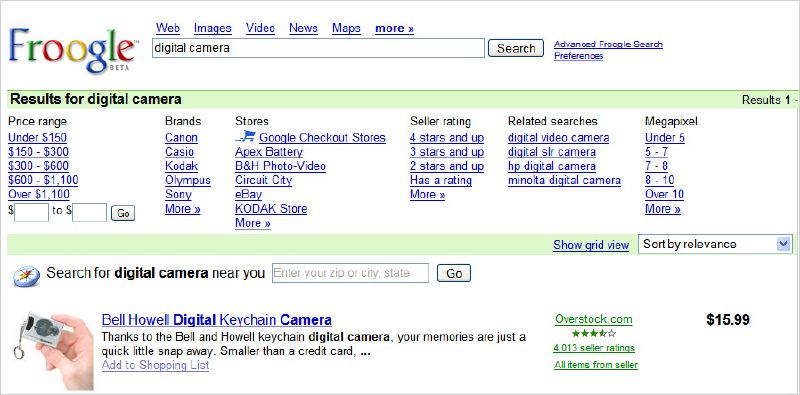Click the compass icon beside local search
The height and width of the screenshot is (395, 800).
pos(26,276)
